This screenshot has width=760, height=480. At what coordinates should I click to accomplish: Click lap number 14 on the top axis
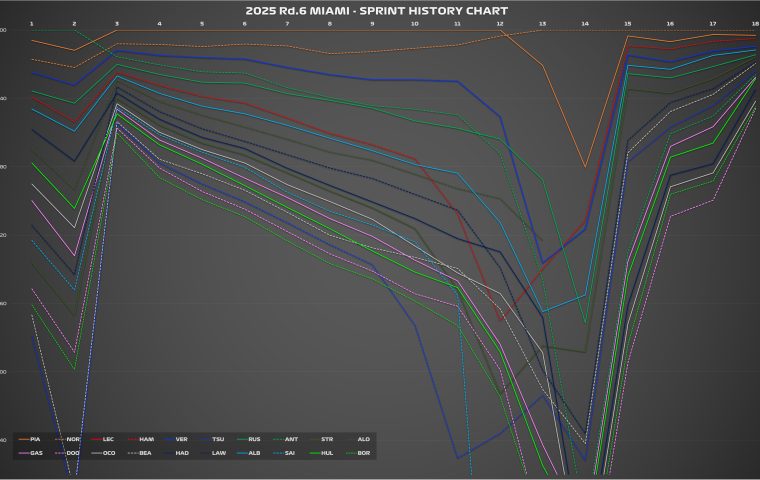[x=586, y=24]
